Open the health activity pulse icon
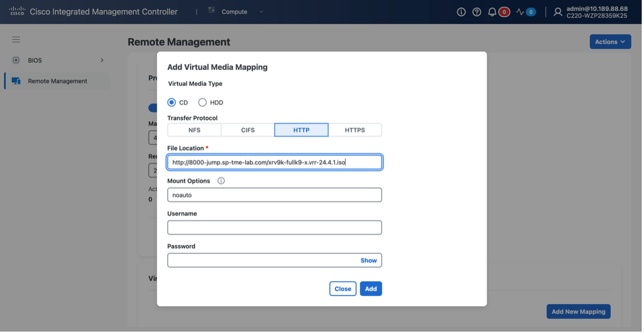The width and height of the screenshot is (644, 333). pos(520,12)
